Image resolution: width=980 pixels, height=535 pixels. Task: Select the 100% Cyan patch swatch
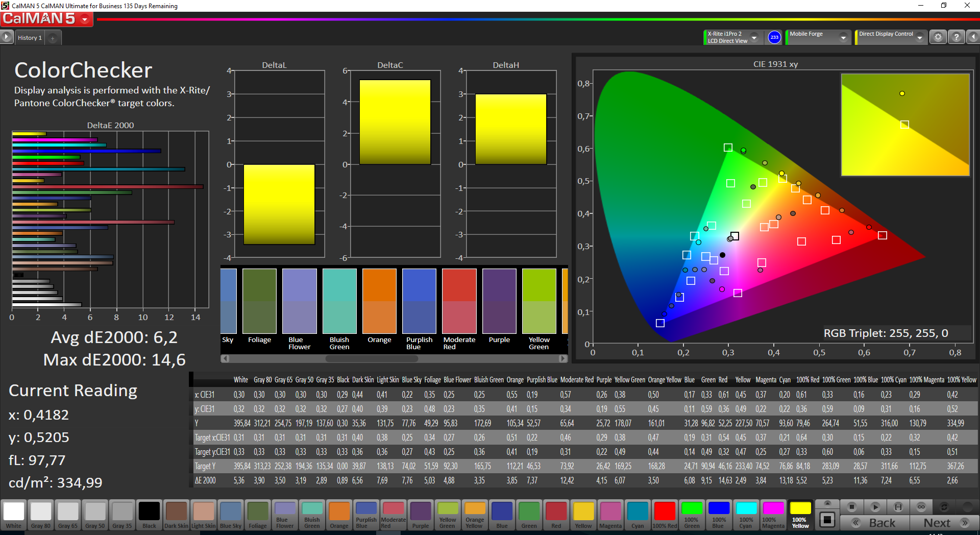746,515
